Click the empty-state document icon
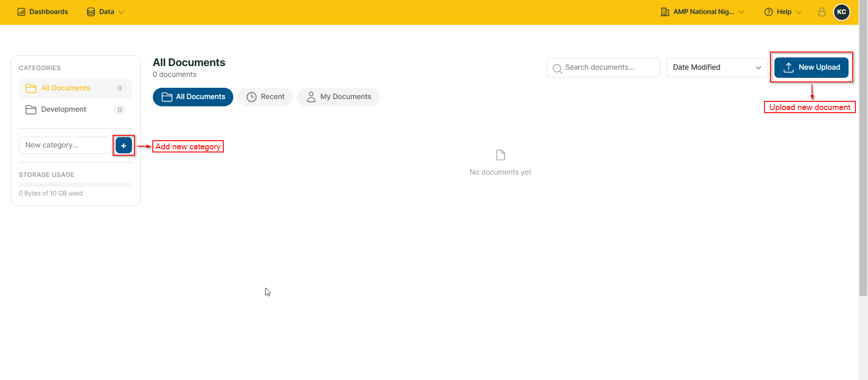 [500, 155]
